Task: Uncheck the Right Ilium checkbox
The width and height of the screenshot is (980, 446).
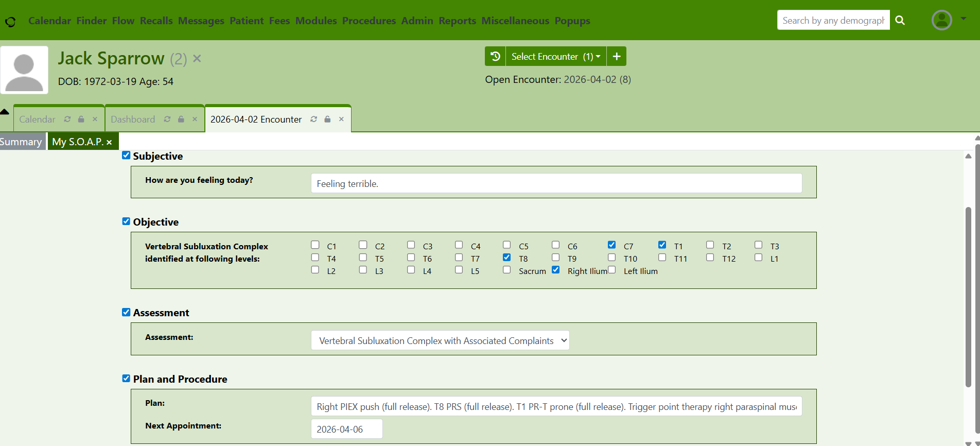Action: click(555, 270)
